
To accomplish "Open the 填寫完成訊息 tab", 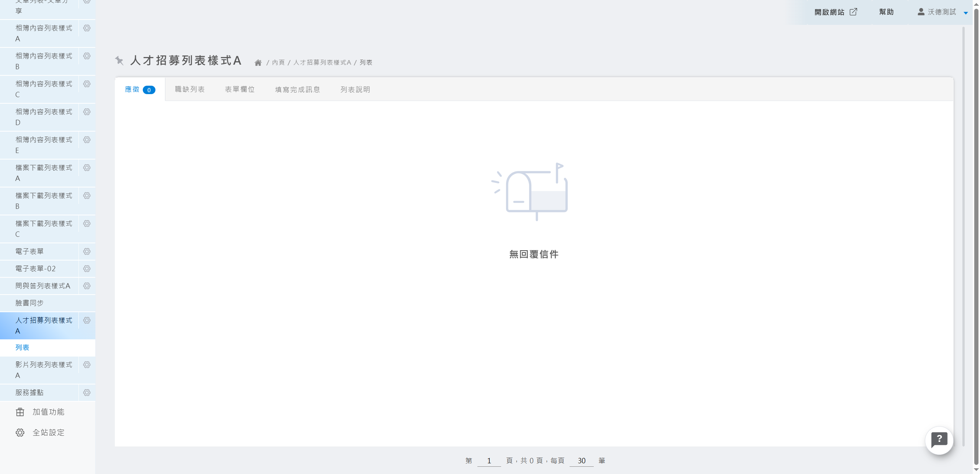I will coord(298,89).
